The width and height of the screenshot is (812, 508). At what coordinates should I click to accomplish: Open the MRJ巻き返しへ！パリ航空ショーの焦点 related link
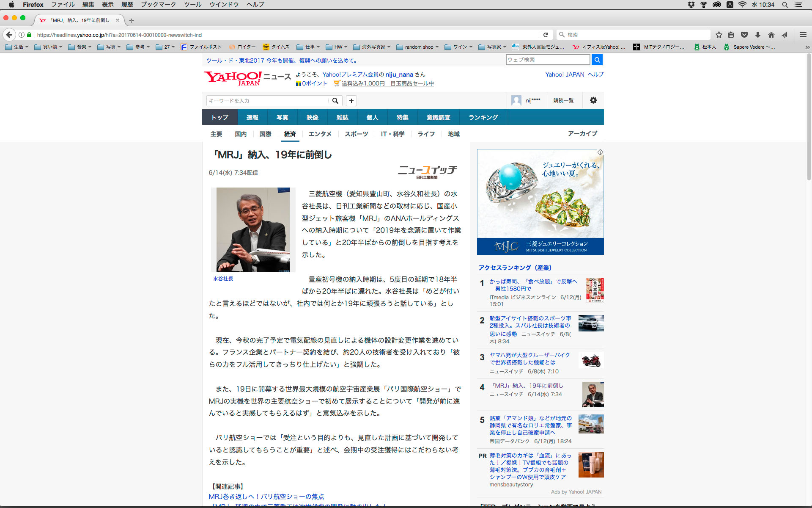[x=266, y=497]
